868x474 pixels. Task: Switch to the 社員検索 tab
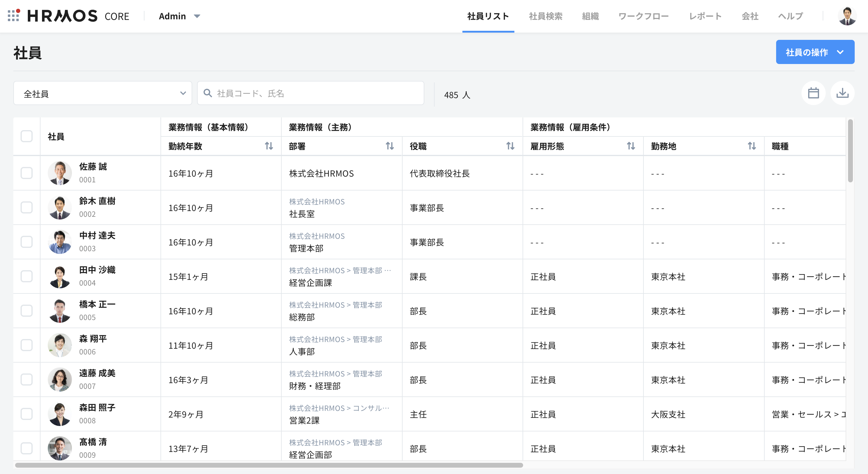[x=545, y=16]
